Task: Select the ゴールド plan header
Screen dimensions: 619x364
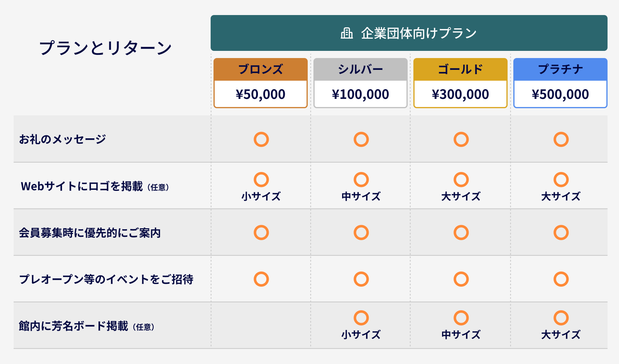Action: point(460,69)
